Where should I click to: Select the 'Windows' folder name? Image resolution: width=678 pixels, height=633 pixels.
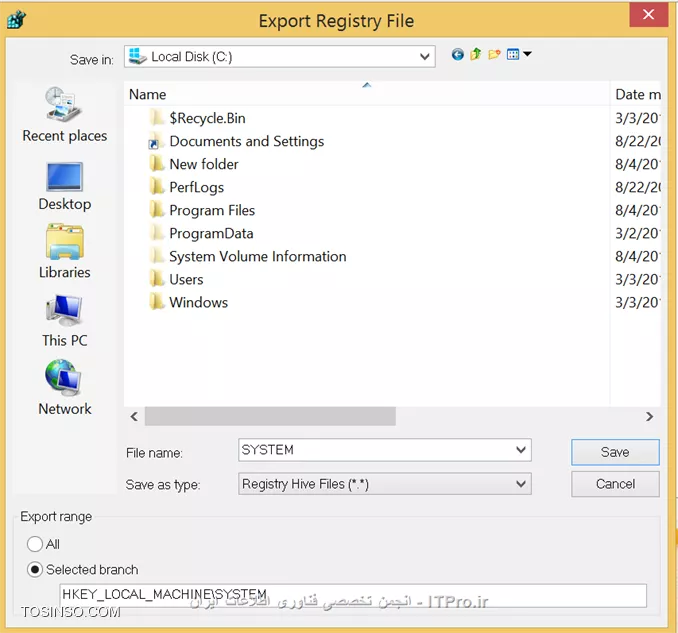click(x=198, y=302)
